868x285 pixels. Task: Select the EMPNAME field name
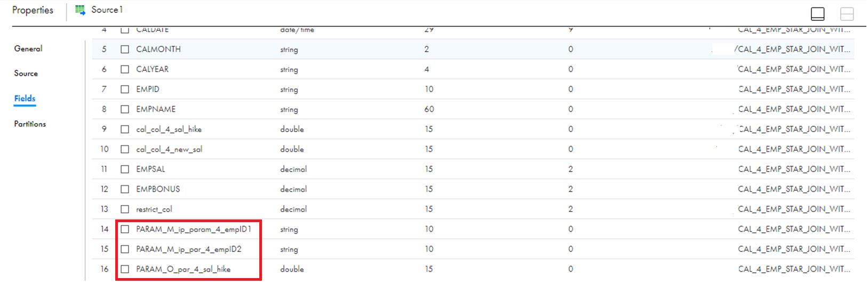156,109
